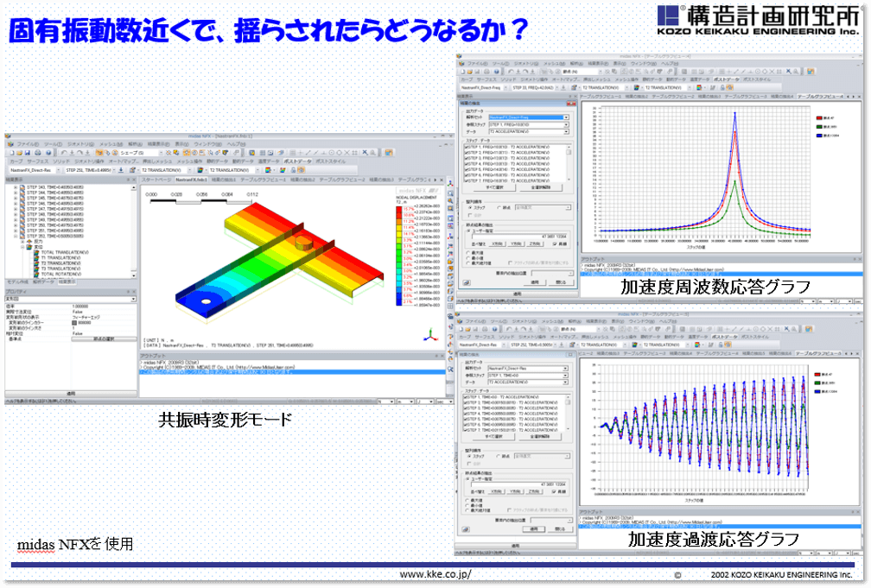Toggle 昇順 checkbox in transient extraction dialog
The height and width of the screenshot is (588, 871).
coord(555,491)
